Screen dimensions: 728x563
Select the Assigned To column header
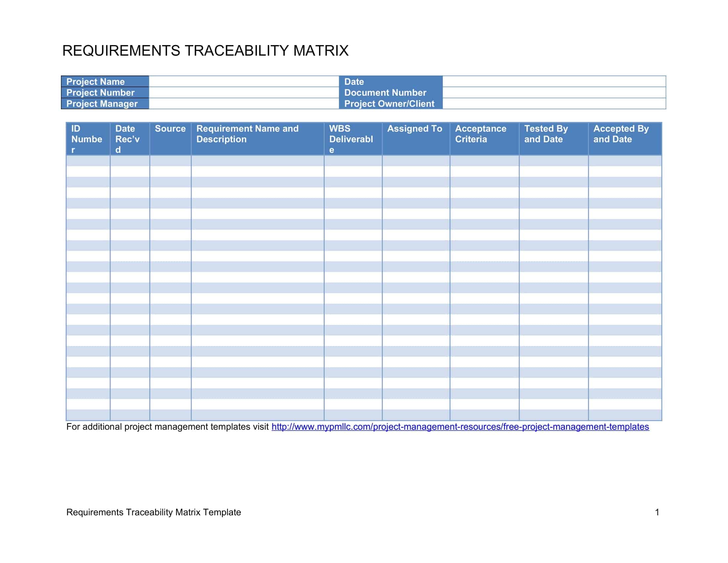(416, 139)
